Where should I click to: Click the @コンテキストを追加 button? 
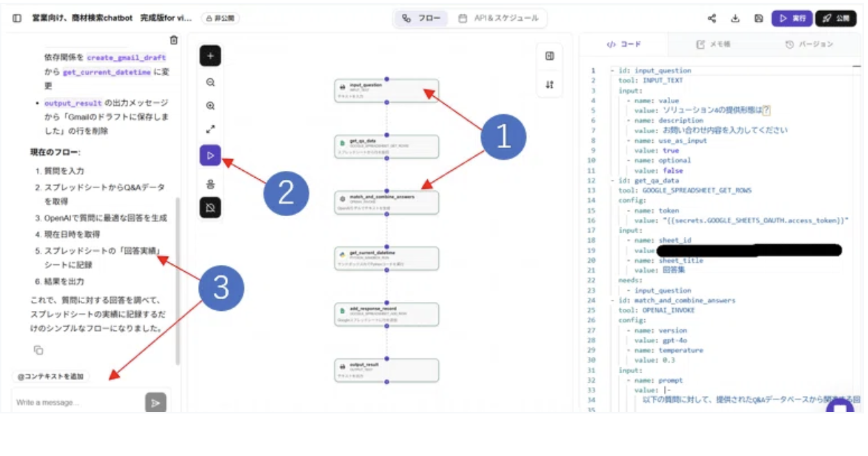(50, 377)
